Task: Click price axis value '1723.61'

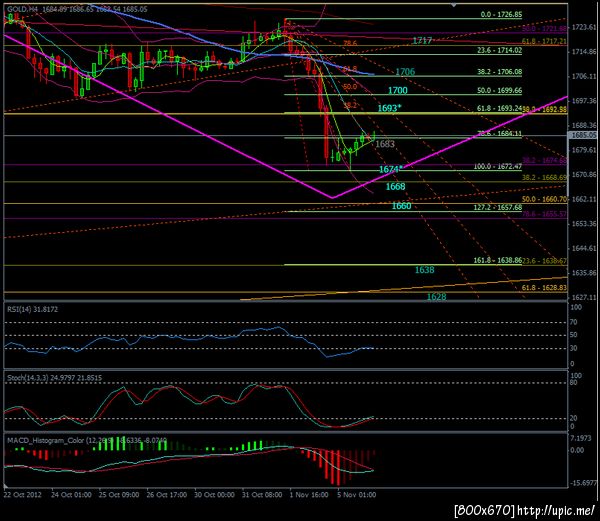Action: [x=584, y=27]
